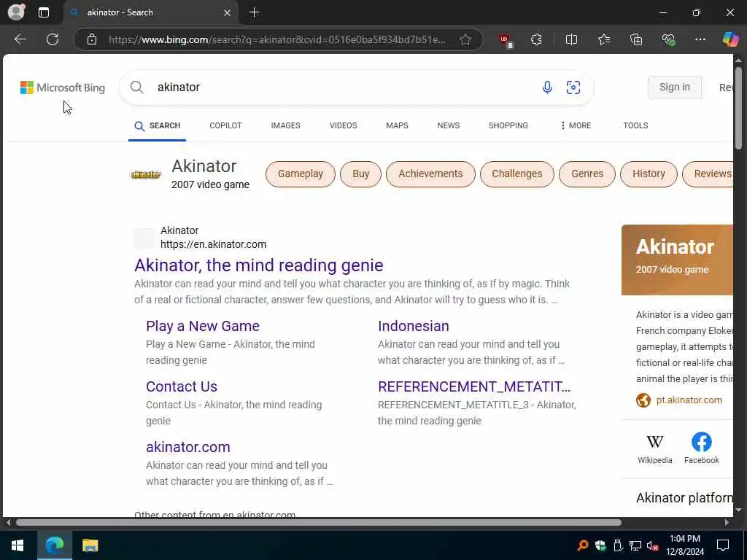Start voice search with the microphone icon
The width and height of the screenshot is (747, 560).
point(547,87)
